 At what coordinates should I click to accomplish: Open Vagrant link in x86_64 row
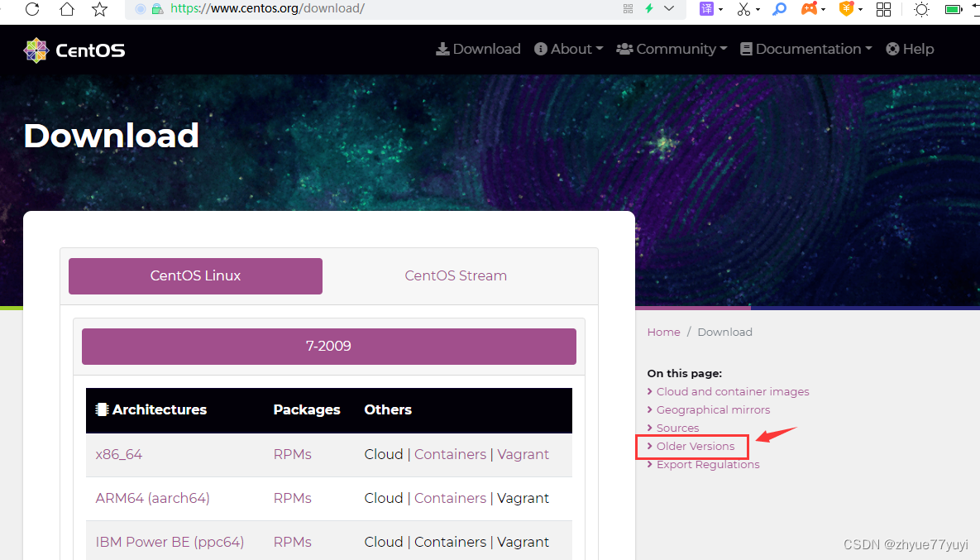click(x=523, y=454)
